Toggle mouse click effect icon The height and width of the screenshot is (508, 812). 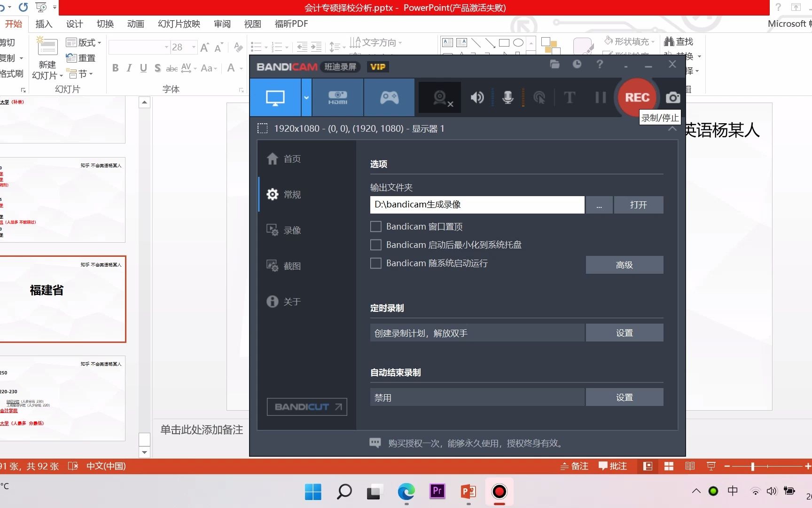(x=539, y=97)
